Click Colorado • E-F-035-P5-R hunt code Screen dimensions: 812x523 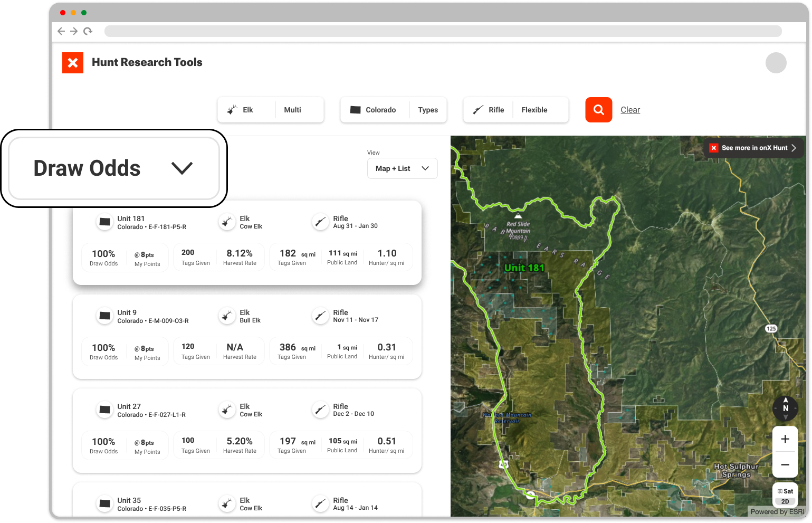pyautogui.click(x=152, y=509)
